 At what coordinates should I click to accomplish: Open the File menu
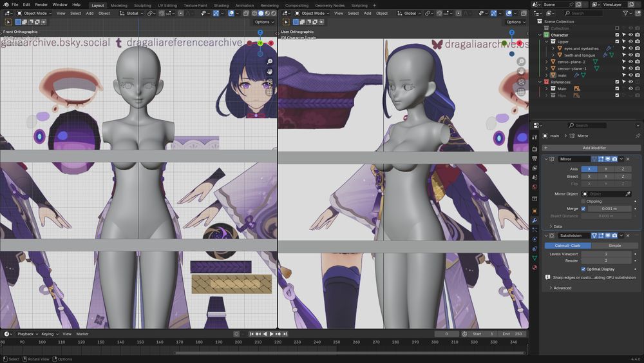pos(15,5)
